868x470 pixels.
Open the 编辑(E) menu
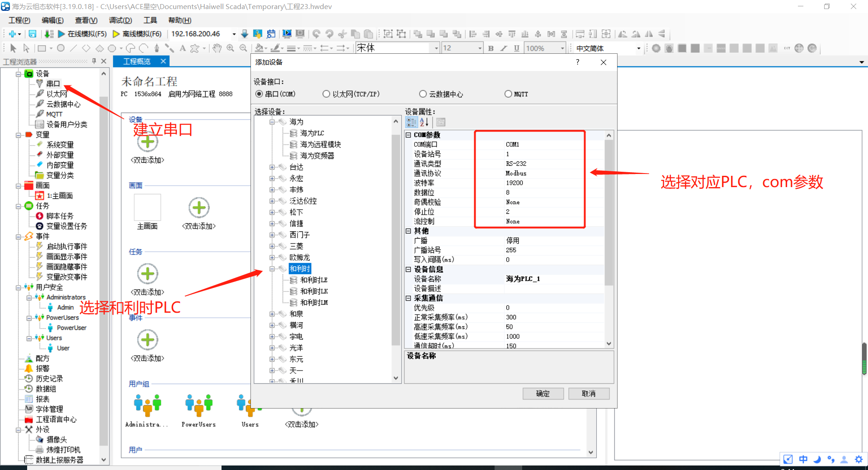coord(52,20)
